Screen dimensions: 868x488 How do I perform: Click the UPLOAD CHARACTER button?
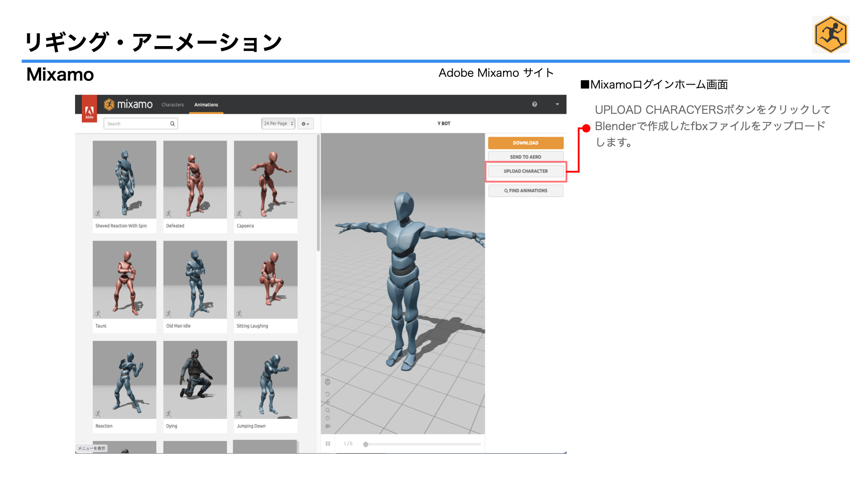[x=526, y=171]
